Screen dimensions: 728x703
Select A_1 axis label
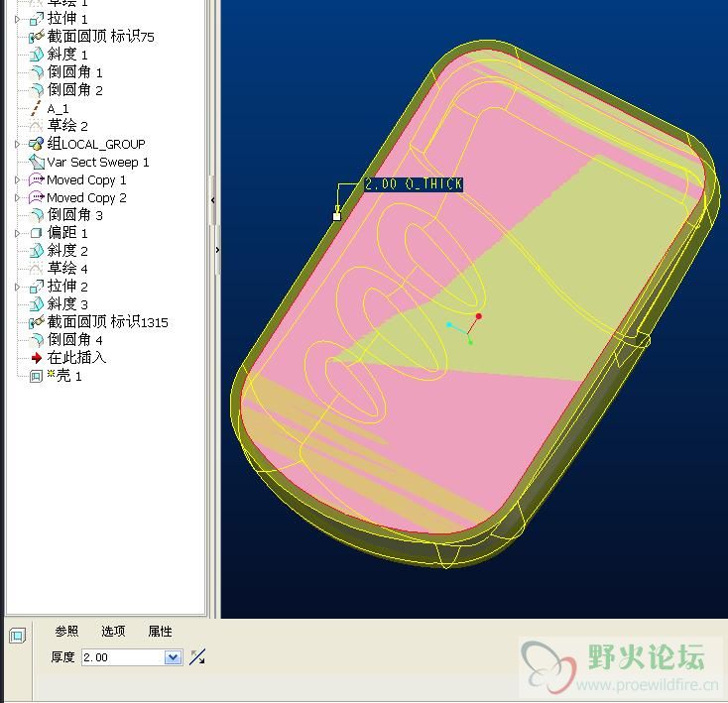pyautogui.click(x=59, y=109)
